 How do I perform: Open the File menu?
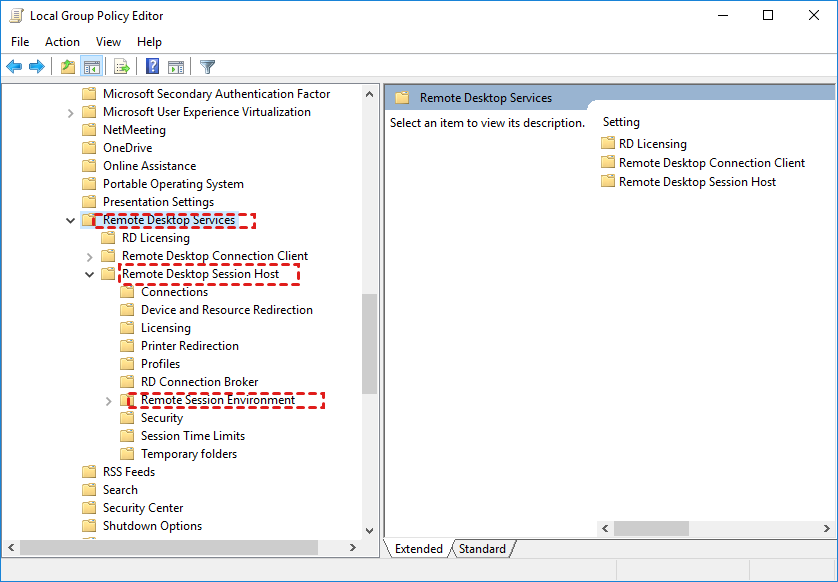pyautogui.click(x=20, y=42)
